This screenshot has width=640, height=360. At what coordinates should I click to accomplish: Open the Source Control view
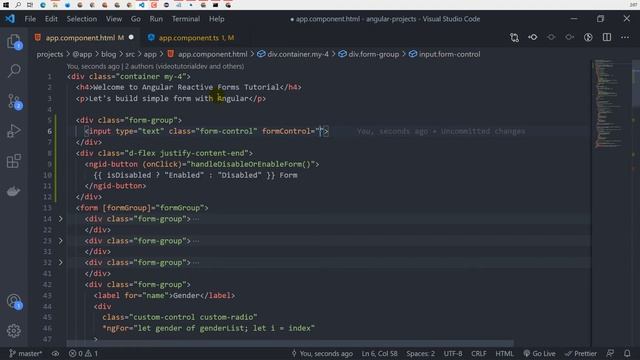click(13, 101)
